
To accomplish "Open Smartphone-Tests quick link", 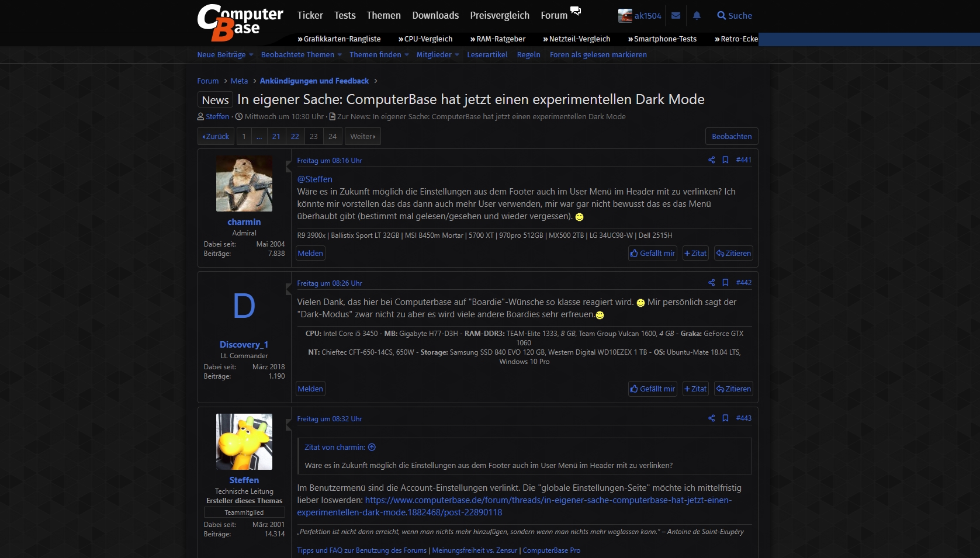I will [662, 39].
